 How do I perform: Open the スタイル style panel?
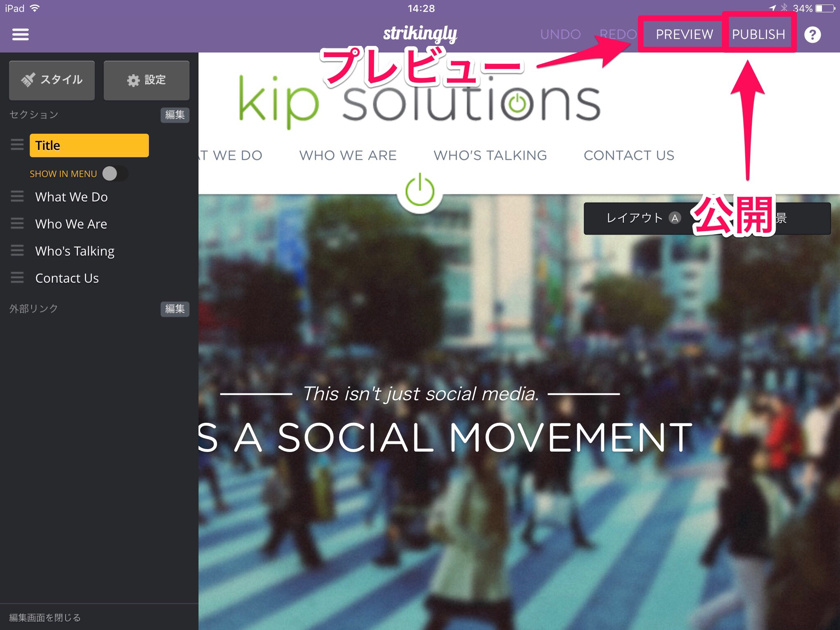coord(52,80)
